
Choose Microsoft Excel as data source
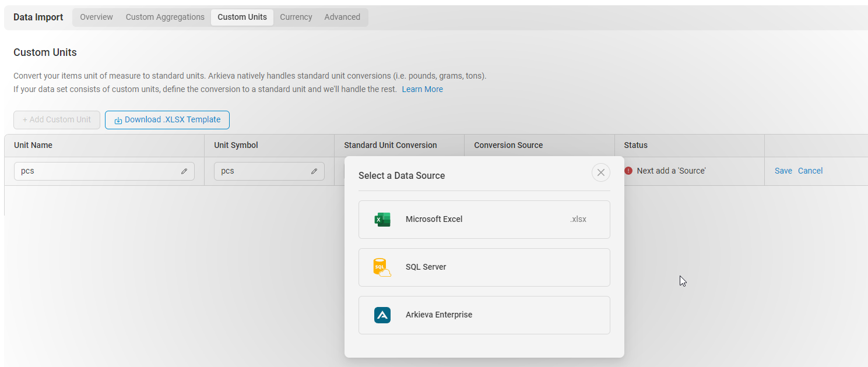[484, 220]
